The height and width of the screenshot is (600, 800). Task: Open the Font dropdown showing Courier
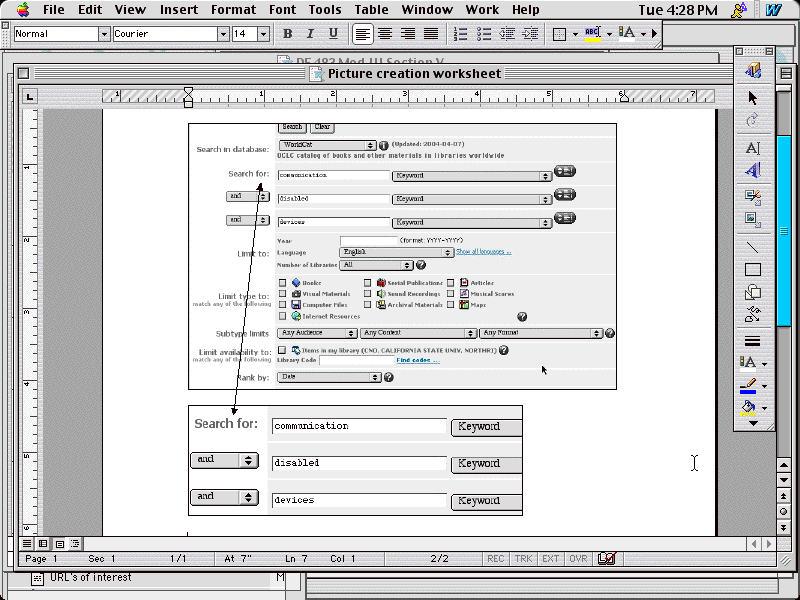(223, 34)
